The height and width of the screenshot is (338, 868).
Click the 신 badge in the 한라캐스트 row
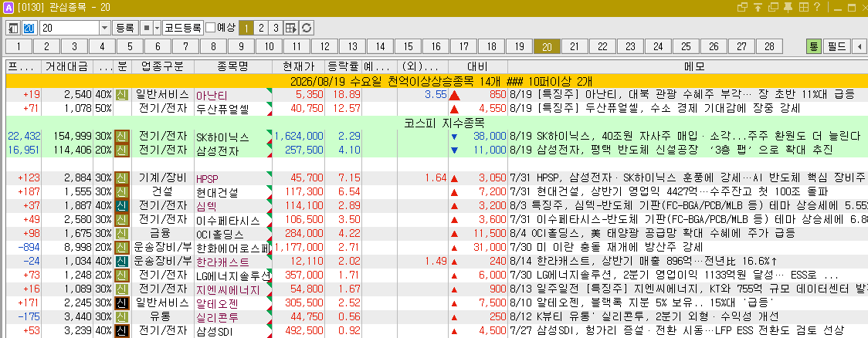pos(122,262)
